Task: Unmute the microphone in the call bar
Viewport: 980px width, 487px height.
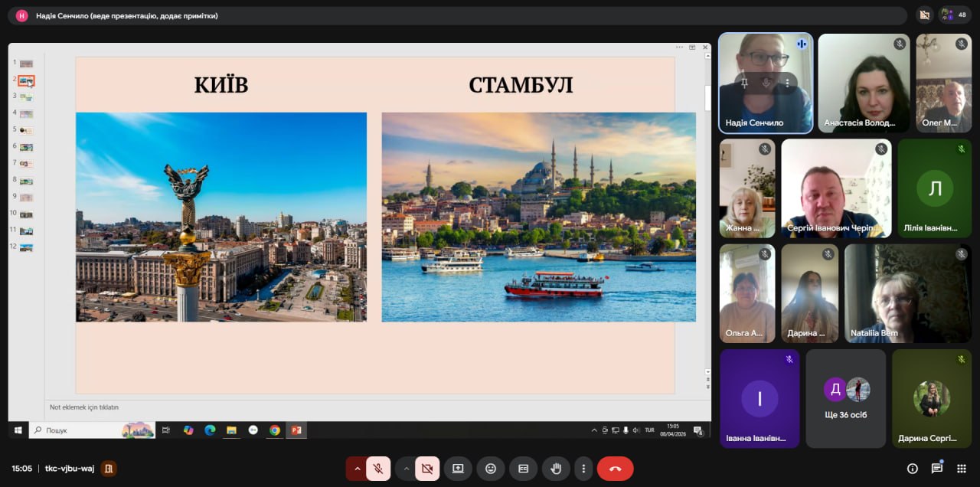Action: [x=378, y=469]
